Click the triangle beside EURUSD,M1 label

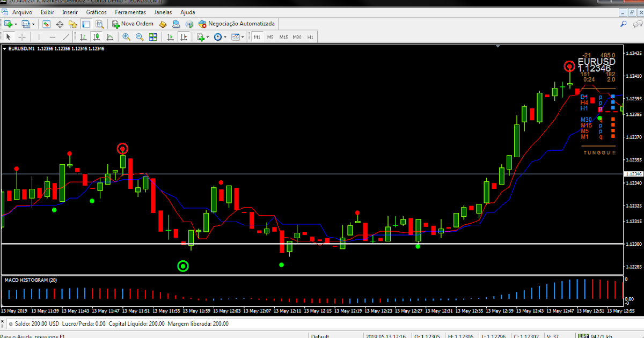point(5,49)
